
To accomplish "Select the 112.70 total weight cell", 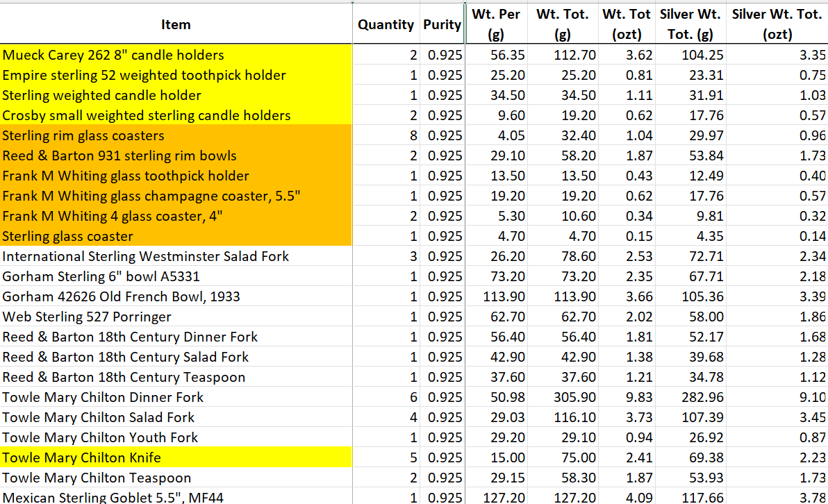I will click(563, 55).
